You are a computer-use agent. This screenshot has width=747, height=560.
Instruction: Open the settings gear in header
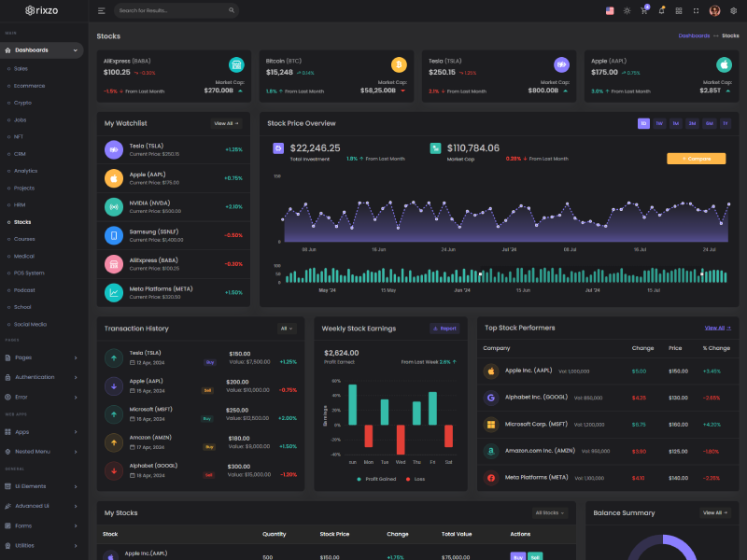[x=734, y=10]
